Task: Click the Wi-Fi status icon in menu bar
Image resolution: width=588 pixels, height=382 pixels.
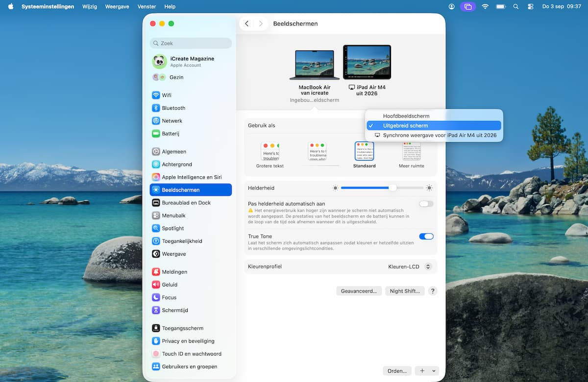Action: point(485,6)
